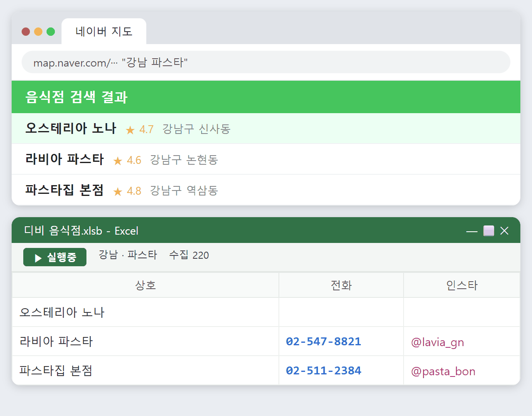Image resolution: width=532 pixels, height=416 pixels.
Task: Click the 수집 220 counter in Excel
Action: click(189, 255)
